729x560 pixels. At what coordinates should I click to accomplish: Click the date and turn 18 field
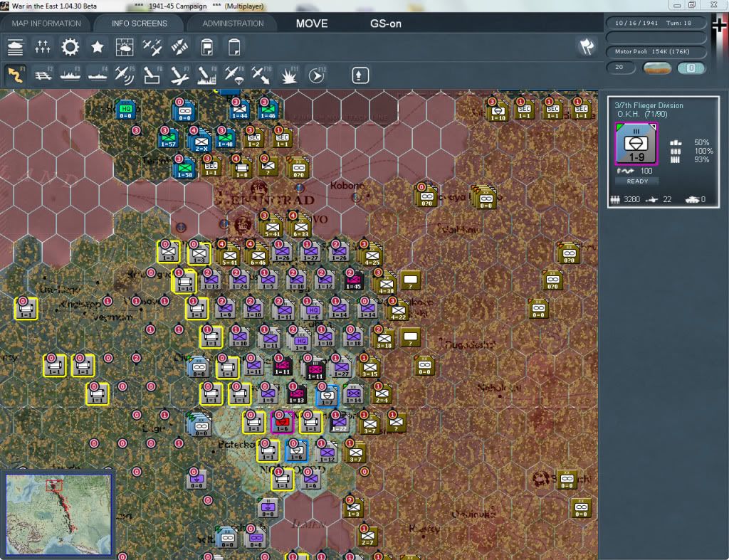[656, 23]
